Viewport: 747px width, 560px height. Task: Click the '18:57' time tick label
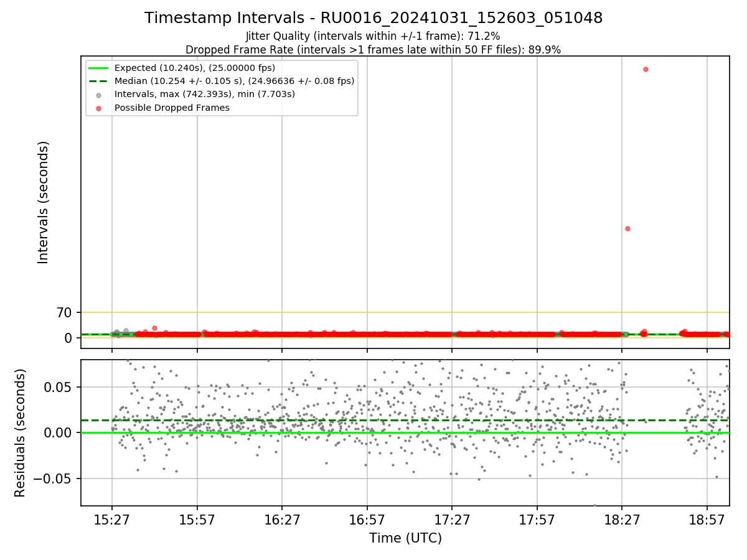[707, 519]
